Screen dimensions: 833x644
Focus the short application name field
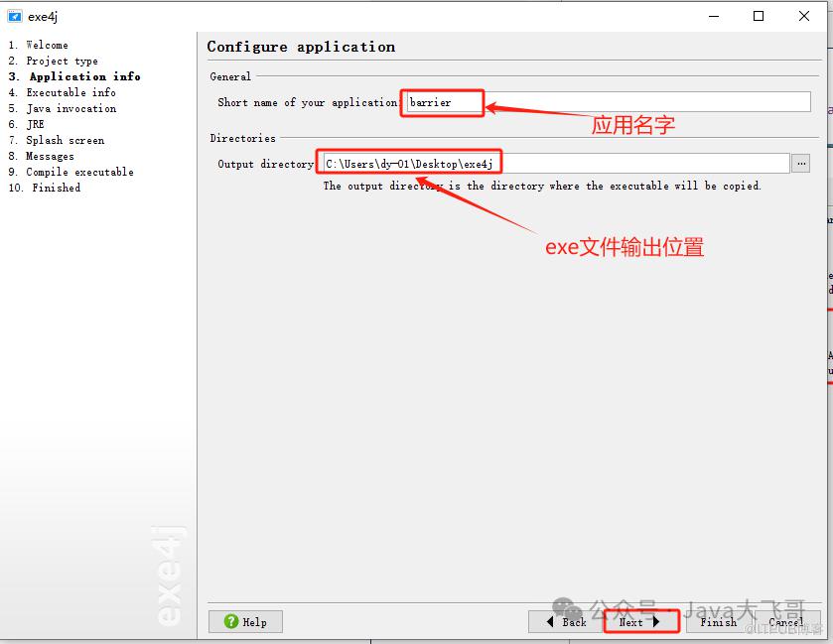coord(609,102)
